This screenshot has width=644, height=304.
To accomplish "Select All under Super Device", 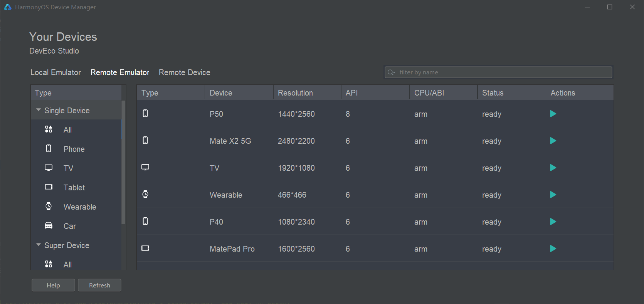I will pos(68,265).
